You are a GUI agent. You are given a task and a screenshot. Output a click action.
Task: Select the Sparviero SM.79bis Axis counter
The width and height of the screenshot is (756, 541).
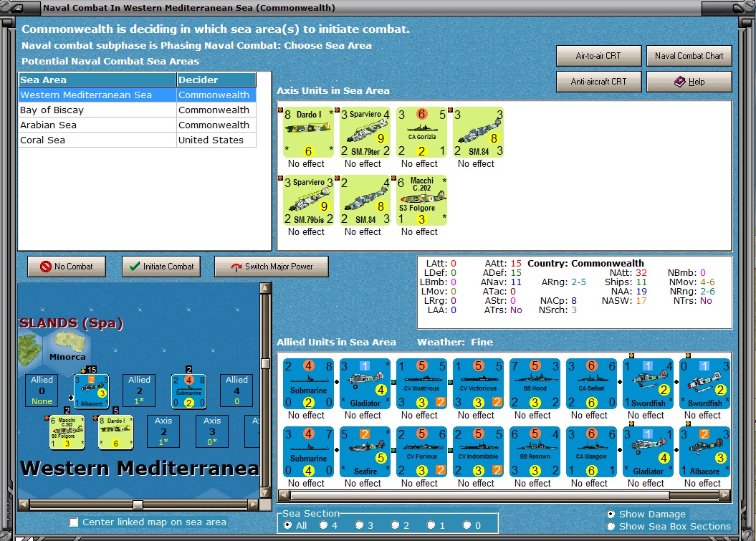(308, 200)
